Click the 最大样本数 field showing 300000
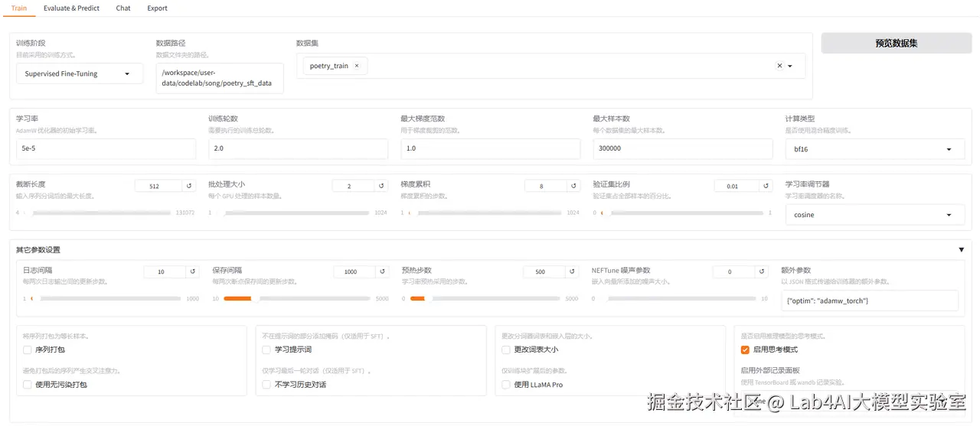Screen dimensions: 980x426 point(682,148)
